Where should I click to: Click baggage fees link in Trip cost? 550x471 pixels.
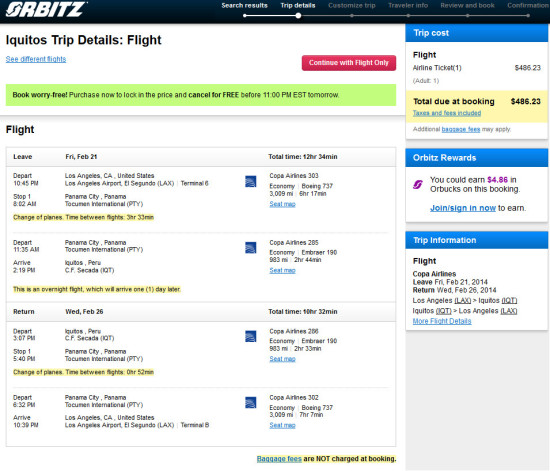(x=461, y=129)
